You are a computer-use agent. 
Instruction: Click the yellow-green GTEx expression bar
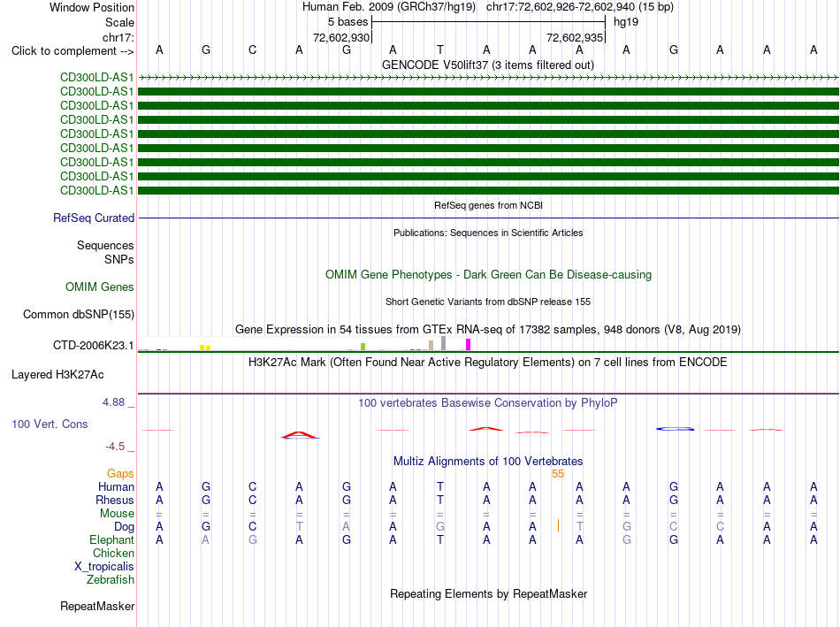(363, 347)
